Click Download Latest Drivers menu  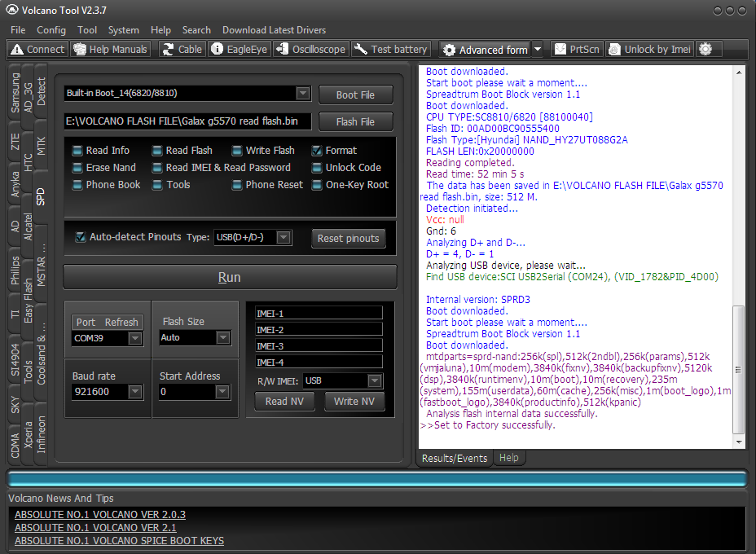pyautogui.click(x=274, y=30)
